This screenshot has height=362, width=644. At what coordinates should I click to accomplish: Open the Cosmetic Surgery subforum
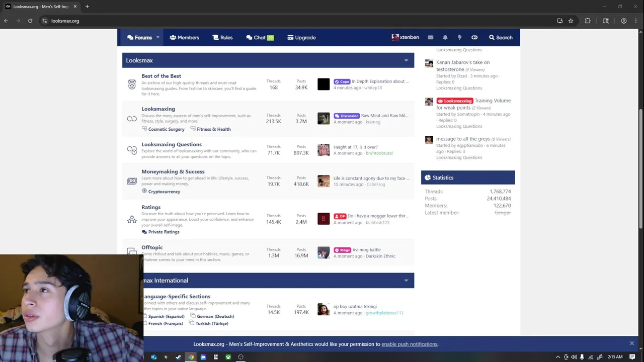tap(166, 129)
